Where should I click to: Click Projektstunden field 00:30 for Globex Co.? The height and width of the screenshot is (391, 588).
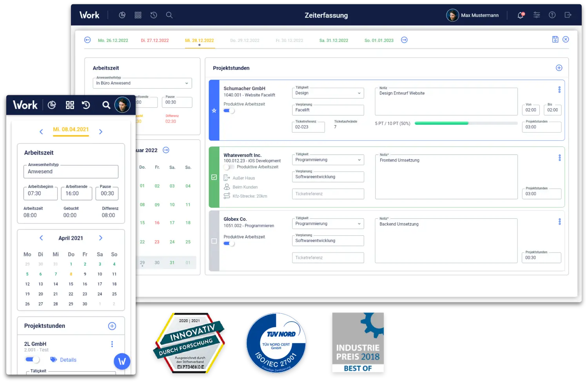[x=542, y=258]
